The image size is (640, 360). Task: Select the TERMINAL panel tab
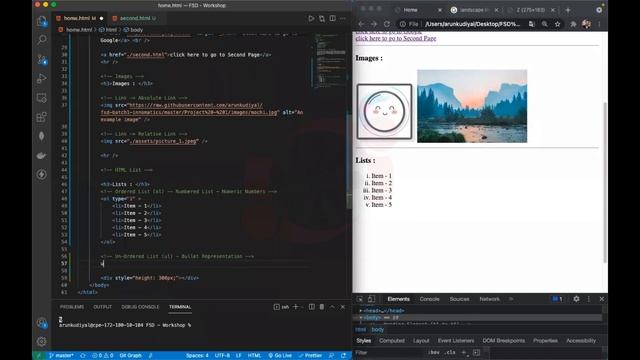point(180,307)
